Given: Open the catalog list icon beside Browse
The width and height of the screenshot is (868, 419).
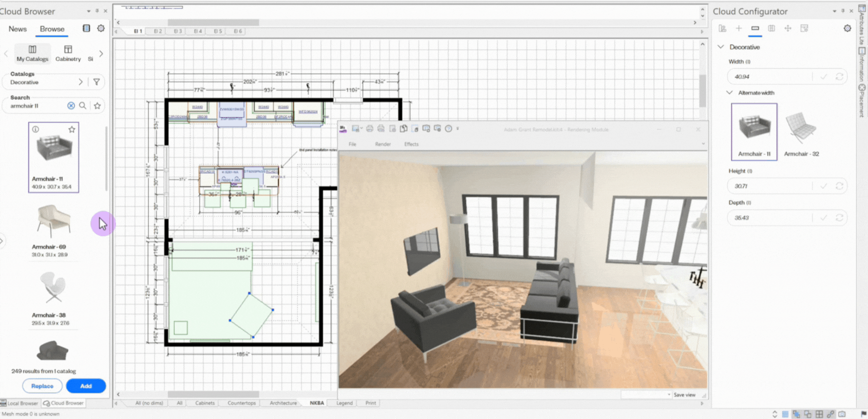Looking at the screenshot, I should 86,28.
